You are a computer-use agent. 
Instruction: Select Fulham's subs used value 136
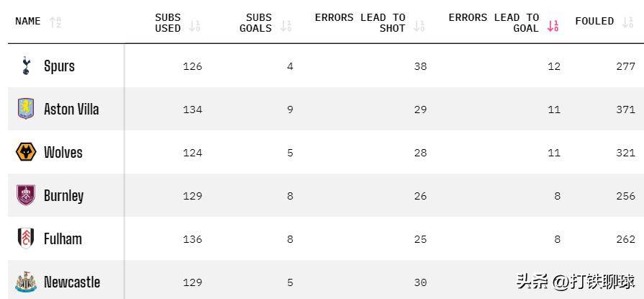(192, 239)
